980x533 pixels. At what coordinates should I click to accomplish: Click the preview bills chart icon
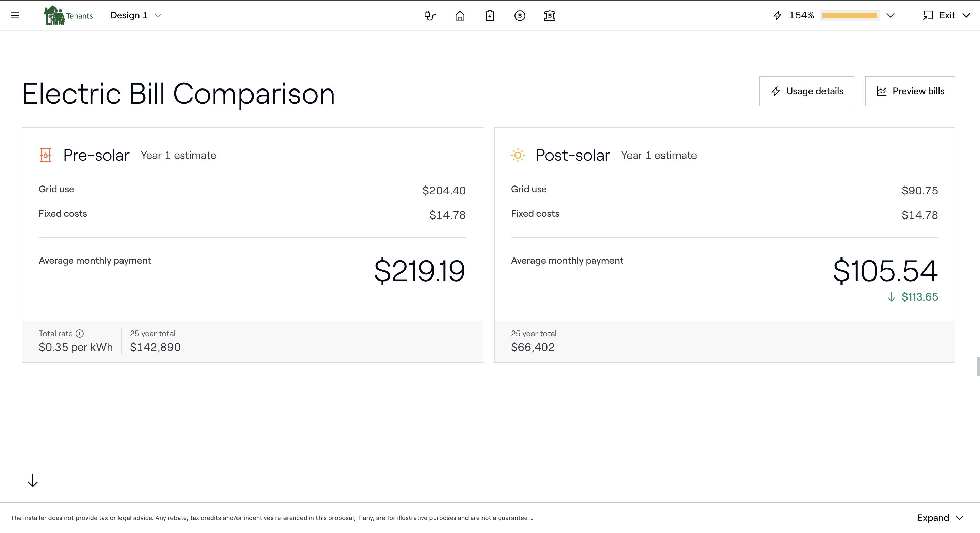point(882,91)
